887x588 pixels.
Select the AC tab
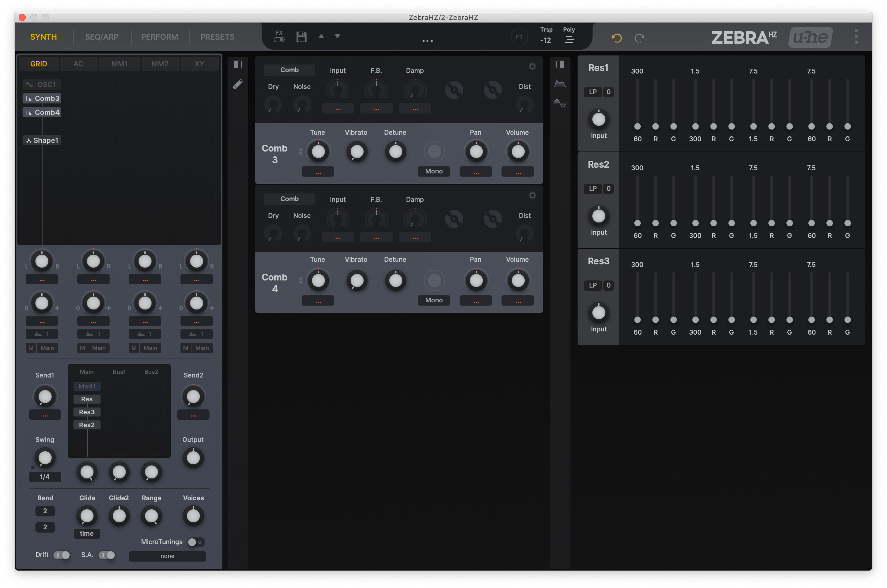coord(78,64)
